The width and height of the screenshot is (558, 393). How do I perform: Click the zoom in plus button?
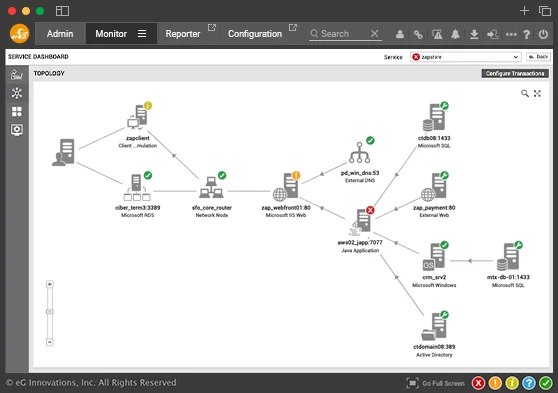[50, 284]
